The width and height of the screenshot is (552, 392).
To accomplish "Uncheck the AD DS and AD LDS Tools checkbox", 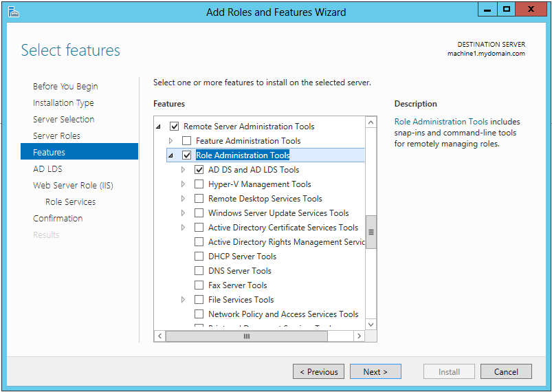I will [x=199, y=170].
